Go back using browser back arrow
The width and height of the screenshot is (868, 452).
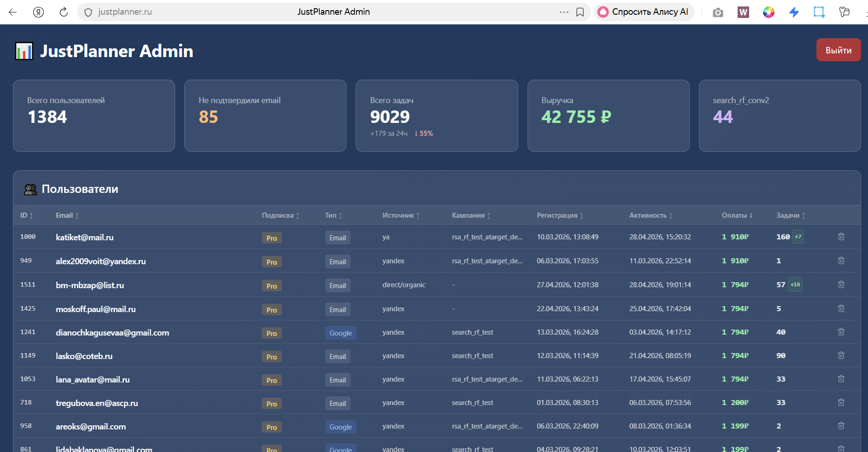point(13,12)
